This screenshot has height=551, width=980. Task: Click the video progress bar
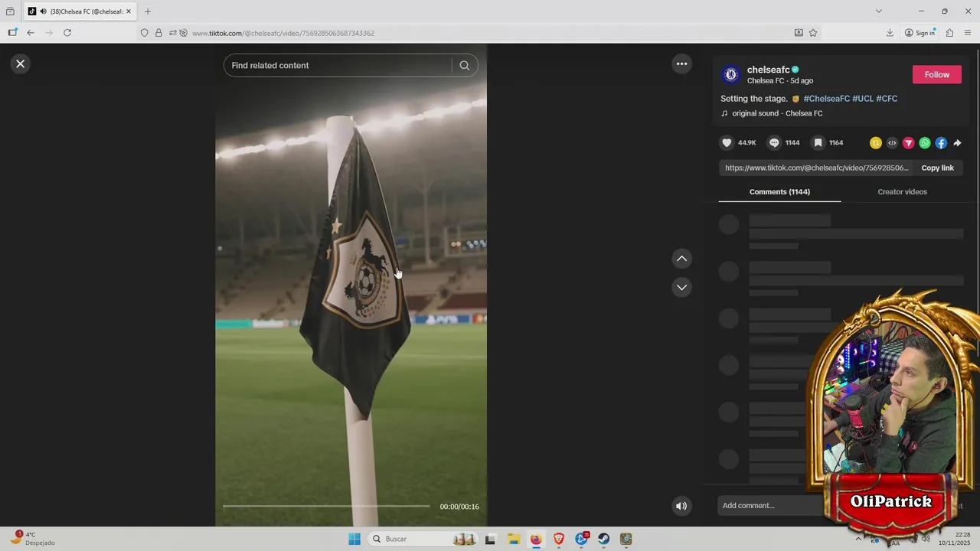(x=327, y=506)
